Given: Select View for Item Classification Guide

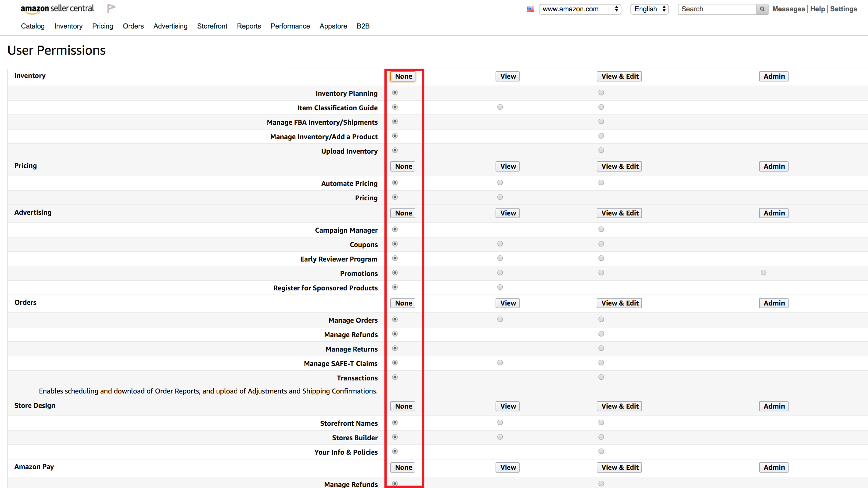Looking at the screenshot, I should point(500,107).
